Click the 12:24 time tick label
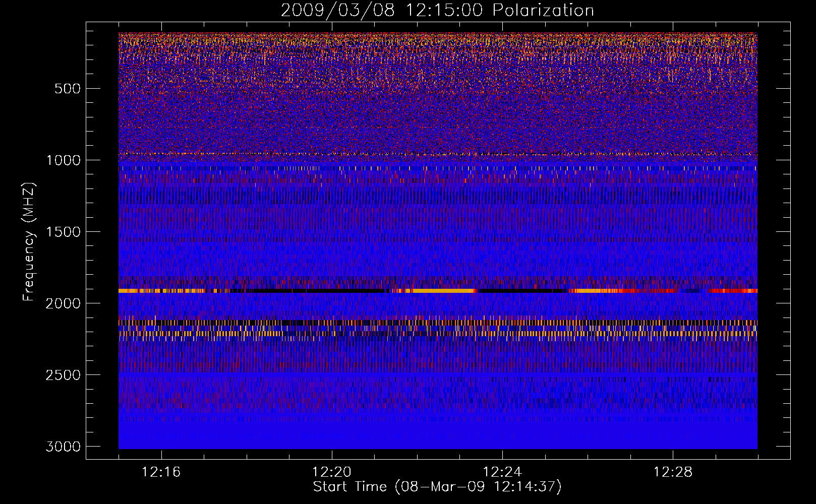This screenshot has width=816, height=504. tap(502, 472)
